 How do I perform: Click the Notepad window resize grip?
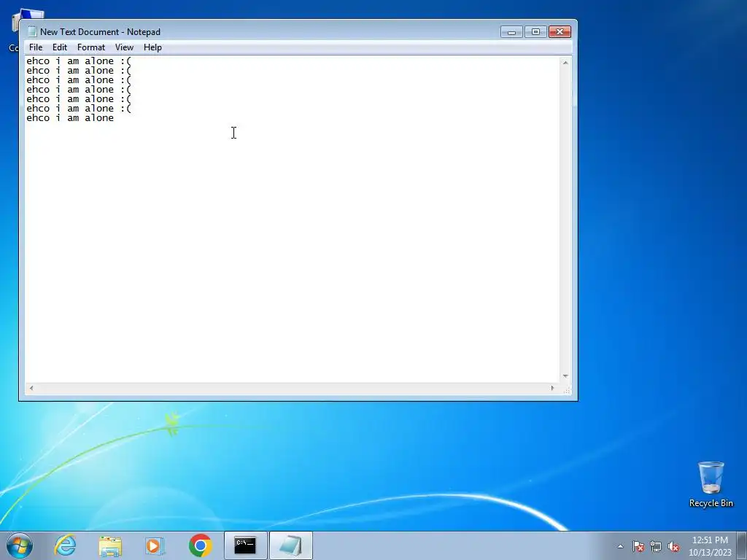(566, 390)
